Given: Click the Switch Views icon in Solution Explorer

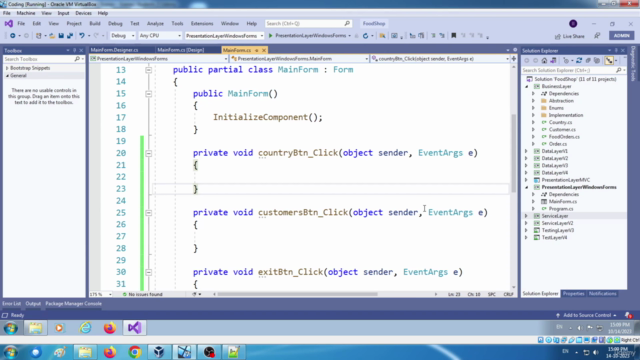Looking at the screenshot, I should tap(553, 60).
